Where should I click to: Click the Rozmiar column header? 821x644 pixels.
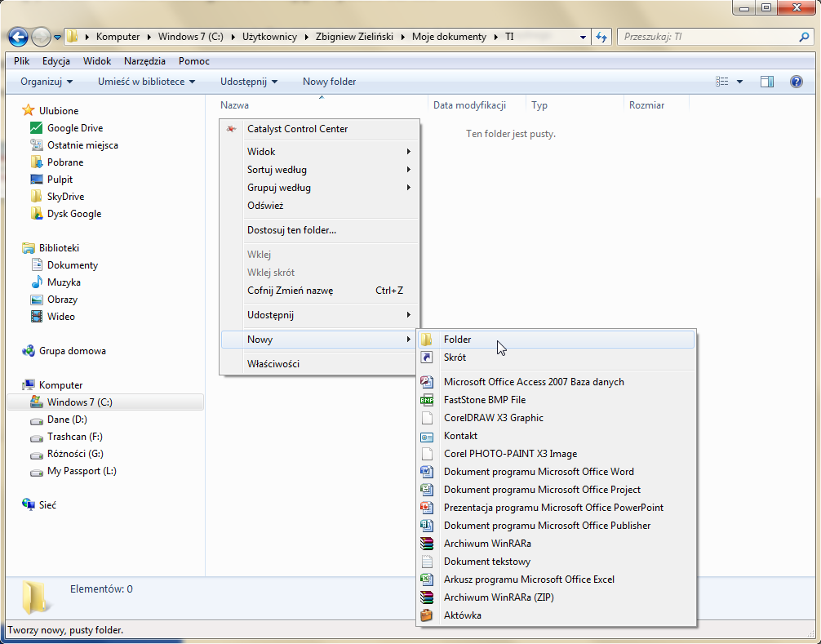pos(646,105)
